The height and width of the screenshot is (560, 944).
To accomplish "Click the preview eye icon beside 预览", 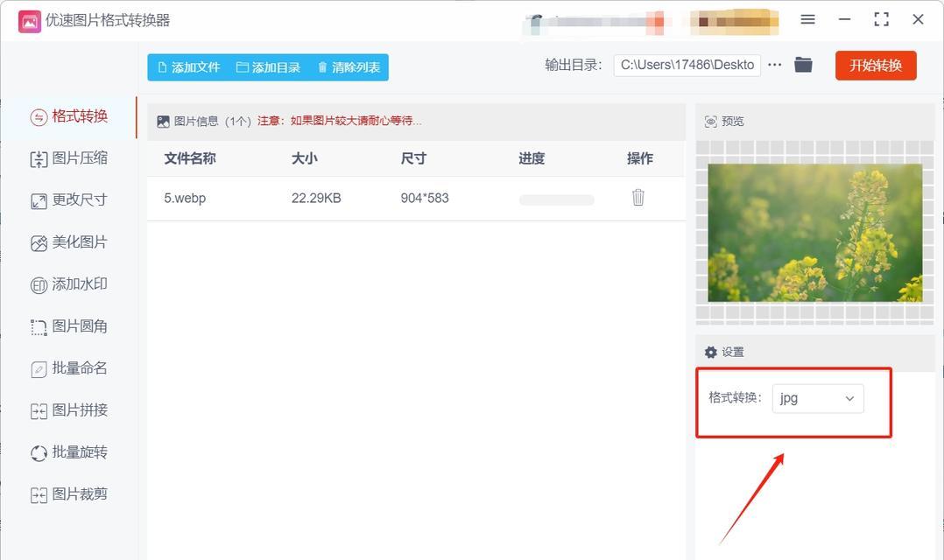I will pos(711,122).
